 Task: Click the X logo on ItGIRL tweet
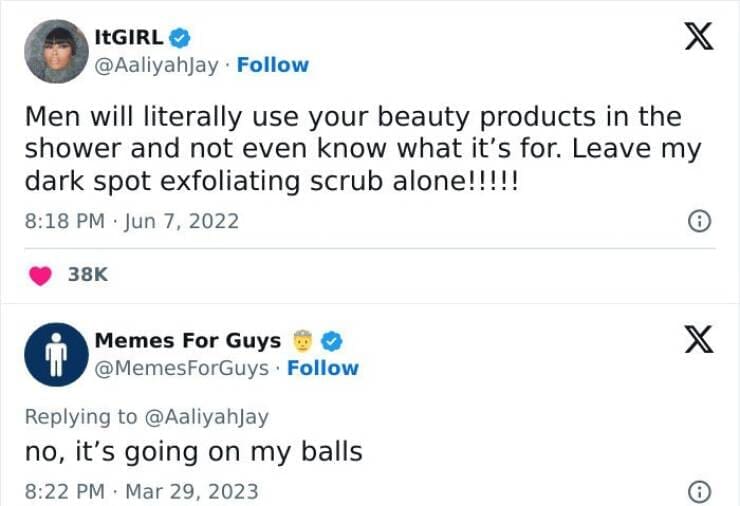click(x=697, y=38)
